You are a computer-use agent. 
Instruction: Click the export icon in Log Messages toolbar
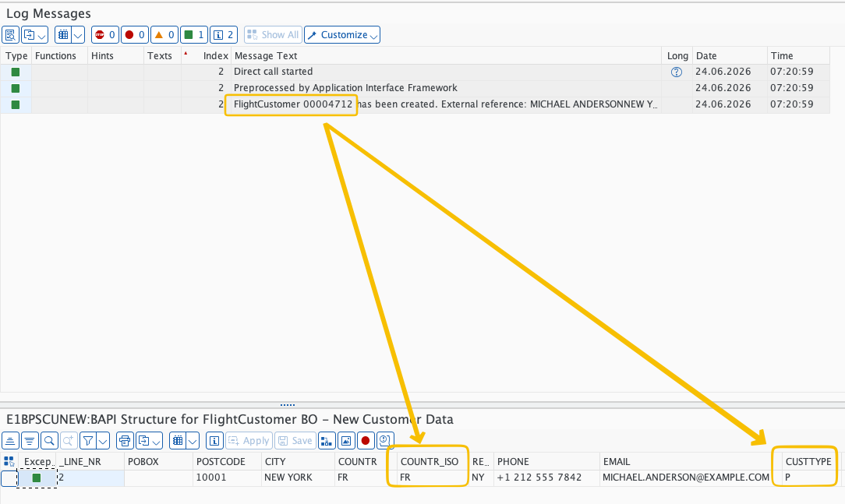click(x=30, y=35)
